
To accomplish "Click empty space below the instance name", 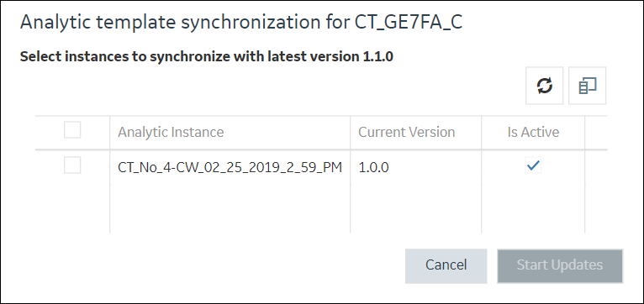I will (230, 208).
